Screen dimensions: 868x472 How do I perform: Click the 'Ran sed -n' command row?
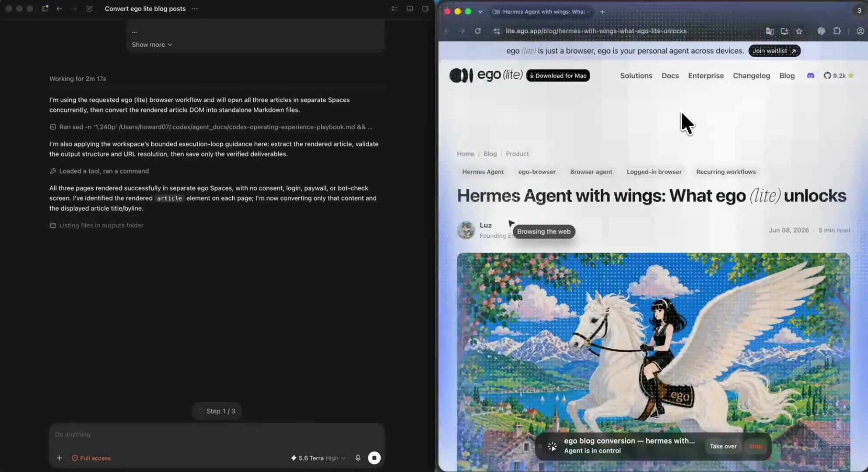click(211, 127)
